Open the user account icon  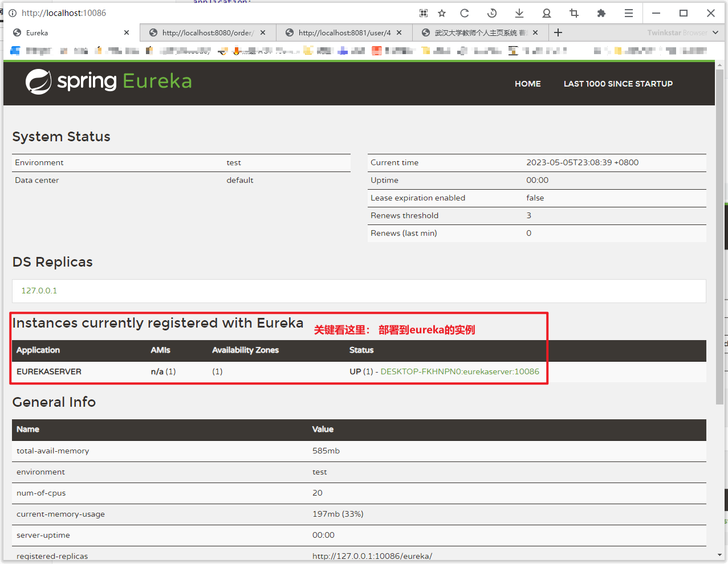[547, 13]
